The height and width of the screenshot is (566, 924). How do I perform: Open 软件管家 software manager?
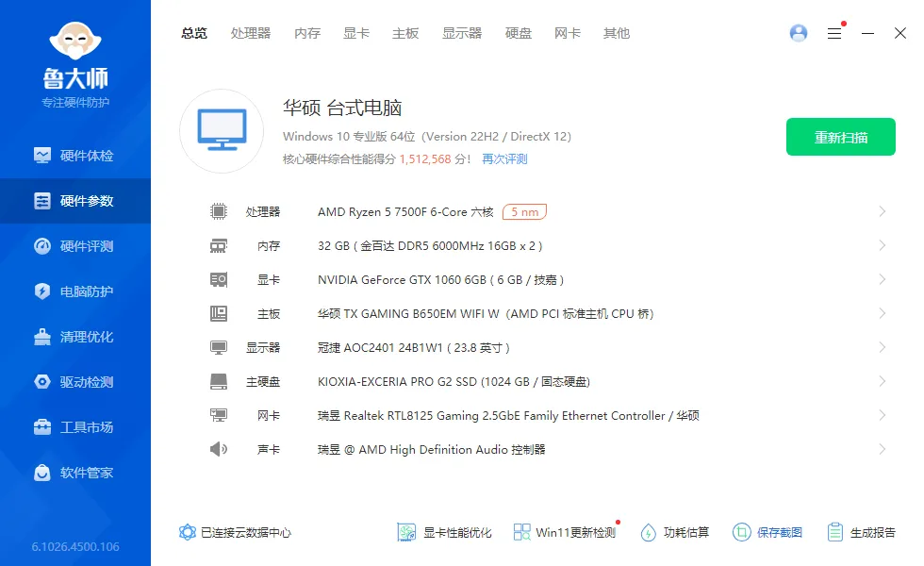tap(74, 473)
